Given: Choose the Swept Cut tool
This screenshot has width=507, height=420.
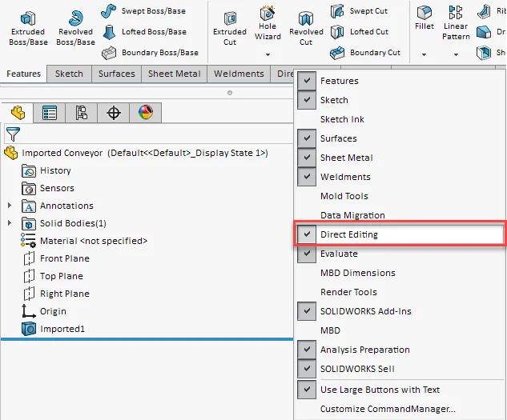Looking at the screenshot, I should [x=359, y=11].
